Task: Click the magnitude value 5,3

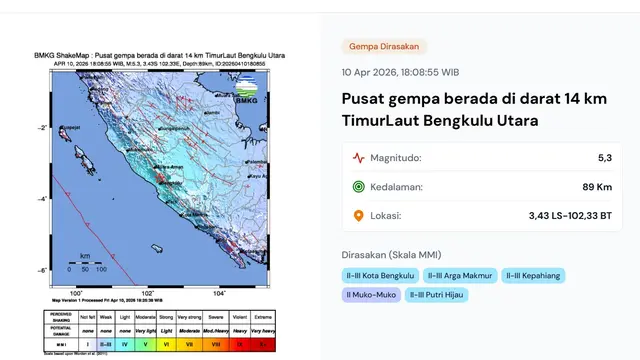Action: [605, 158]
